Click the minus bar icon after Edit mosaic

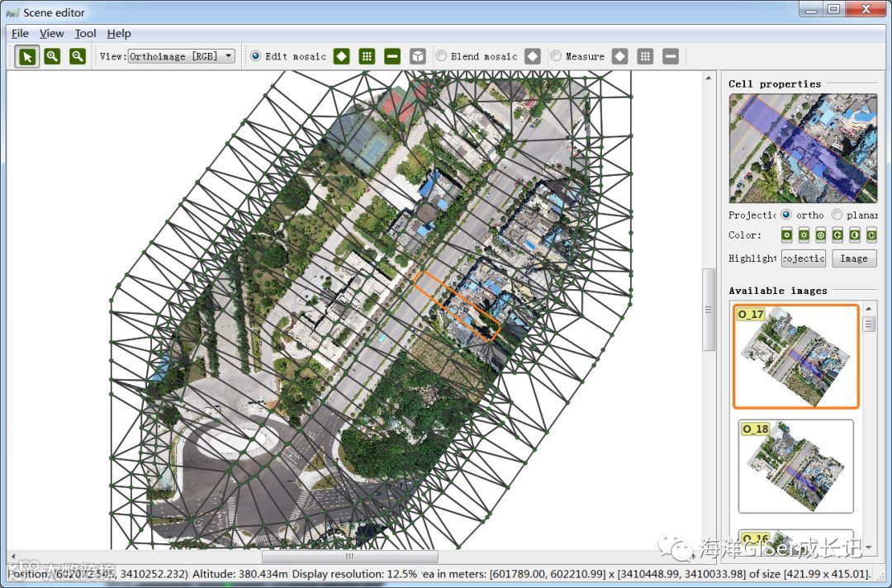(392, 56)
